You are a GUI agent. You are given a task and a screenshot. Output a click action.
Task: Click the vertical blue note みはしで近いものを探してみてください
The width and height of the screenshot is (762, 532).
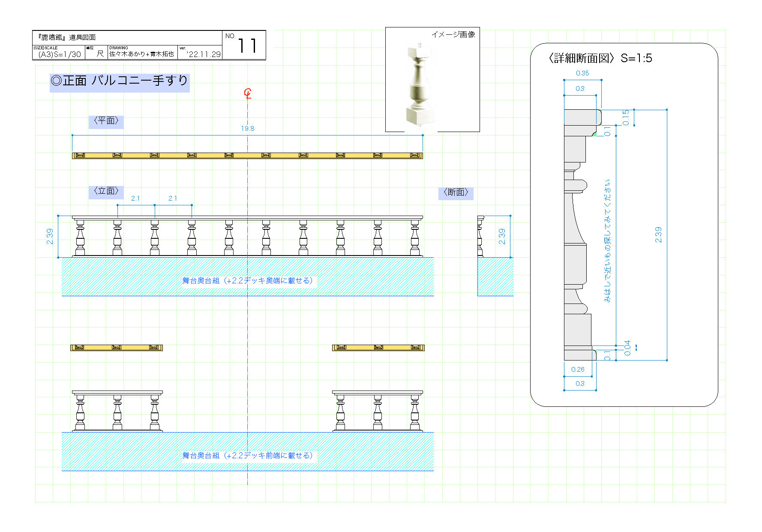pos(607,241)
